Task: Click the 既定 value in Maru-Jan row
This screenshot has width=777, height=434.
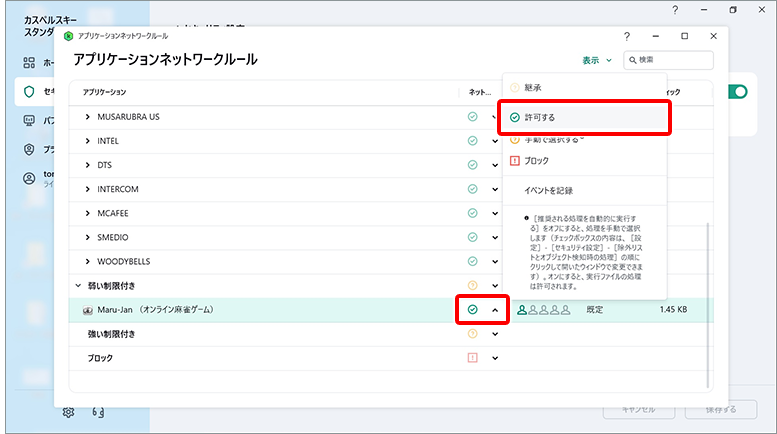Action: pyautogui.click(x=595, y=310)
